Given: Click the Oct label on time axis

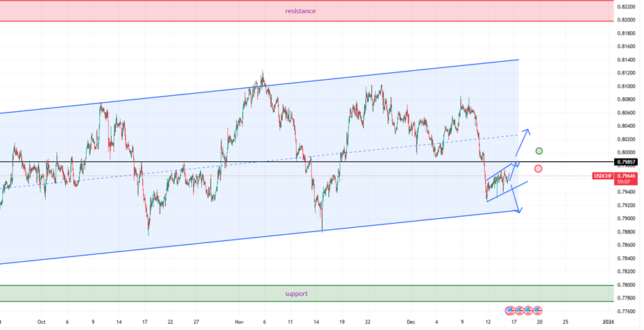Looking at the screenshot, I should pos(41,322).
